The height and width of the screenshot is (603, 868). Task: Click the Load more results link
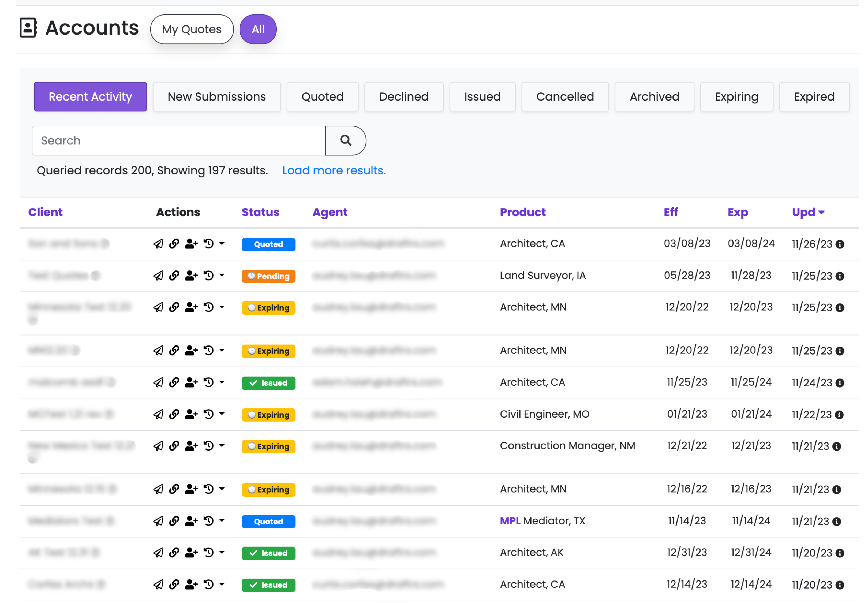(334, 170)
